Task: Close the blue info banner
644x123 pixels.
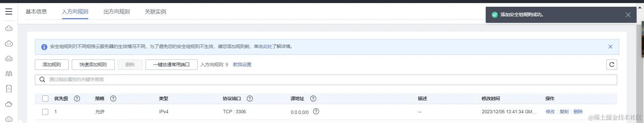Action: click(x=610, y=47)
